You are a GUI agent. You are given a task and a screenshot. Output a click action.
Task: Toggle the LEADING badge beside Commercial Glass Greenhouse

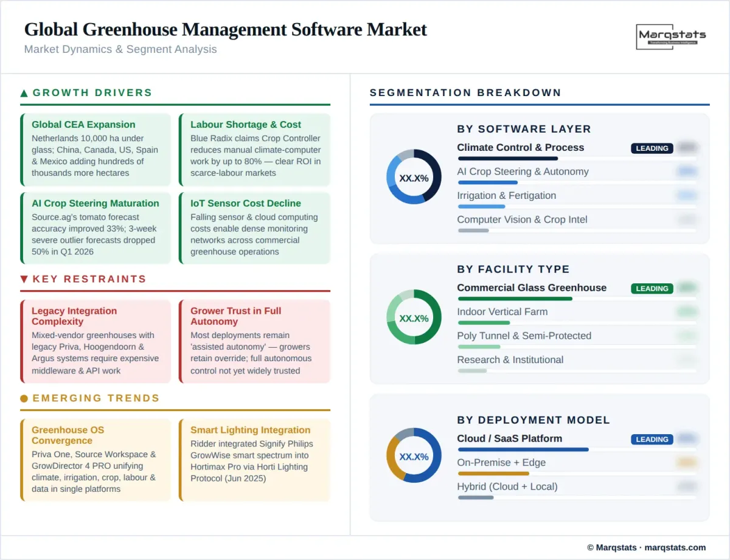coord(652,288)
